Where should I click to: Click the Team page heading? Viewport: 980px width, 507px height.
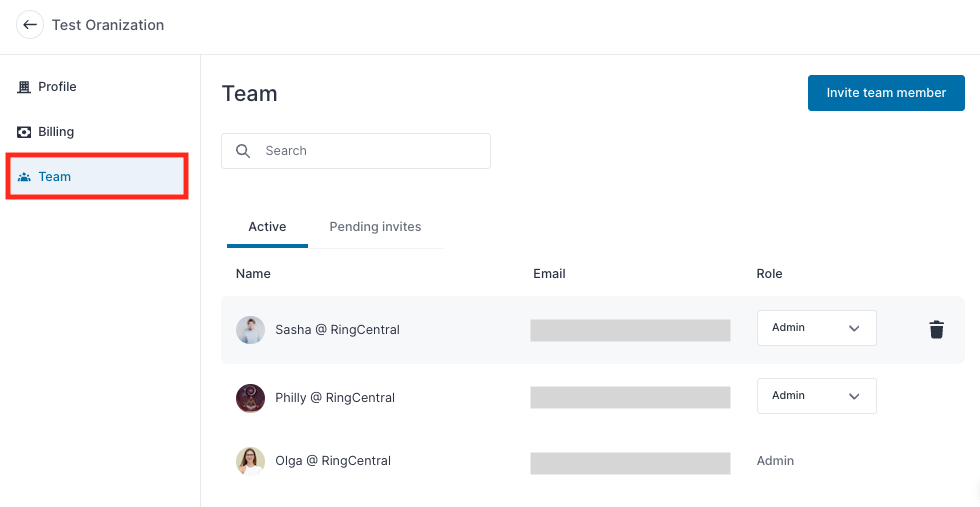[x=249, y=94]
